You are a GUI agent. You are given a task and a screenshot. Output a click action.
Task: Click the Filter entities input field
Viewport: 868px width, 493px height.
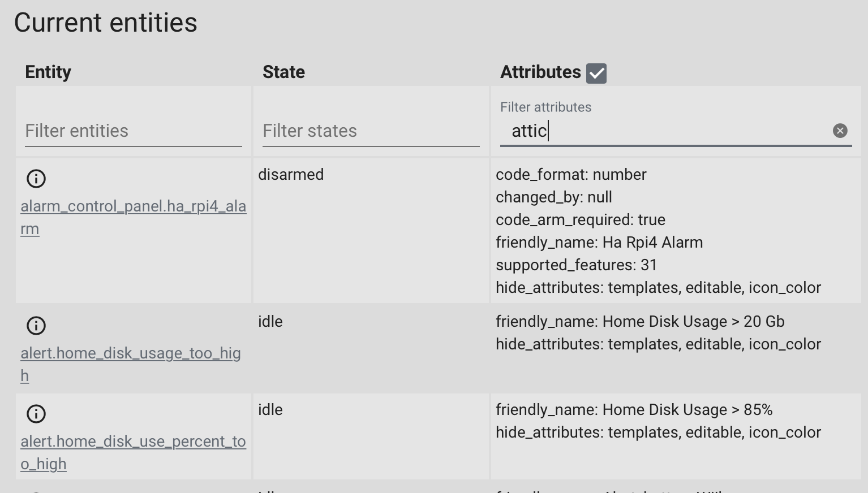tap(133, 131)
